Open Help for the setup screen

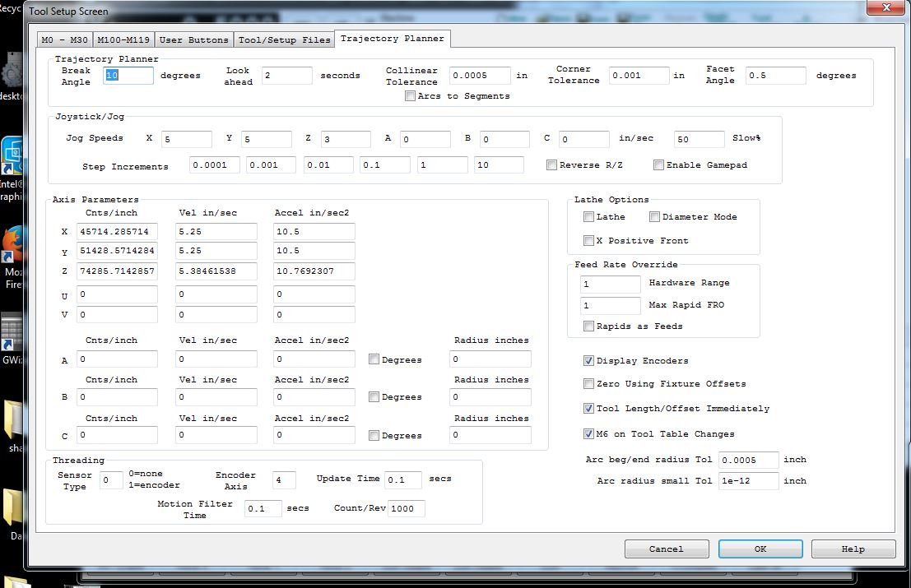pyautogui.click(x=853, y=549)
